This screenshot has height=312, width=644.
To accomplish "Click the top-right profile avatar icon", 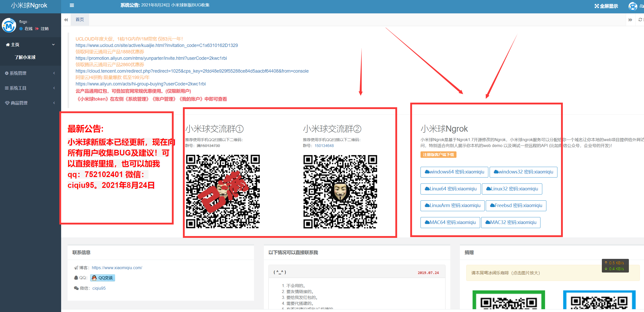I will click(632, 6).
